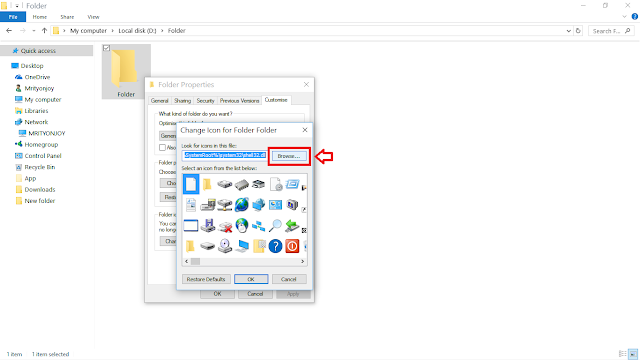Select the text document with picture icon
This screenshot has width=640, height=360.
tap(191, 204)
